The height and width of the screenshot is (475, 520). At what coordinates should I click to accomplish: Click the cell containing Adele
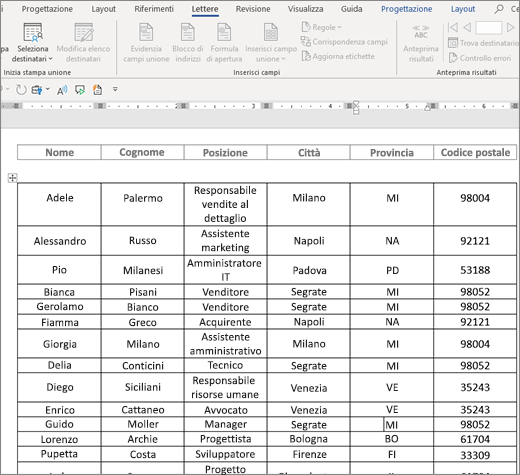point(59,204)
